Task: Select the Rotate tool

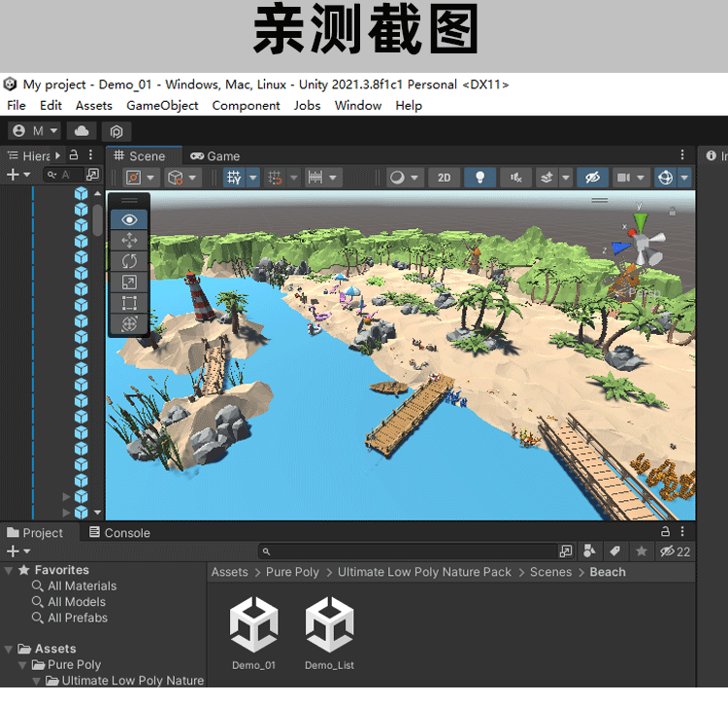Action: [x=129, y=261]
